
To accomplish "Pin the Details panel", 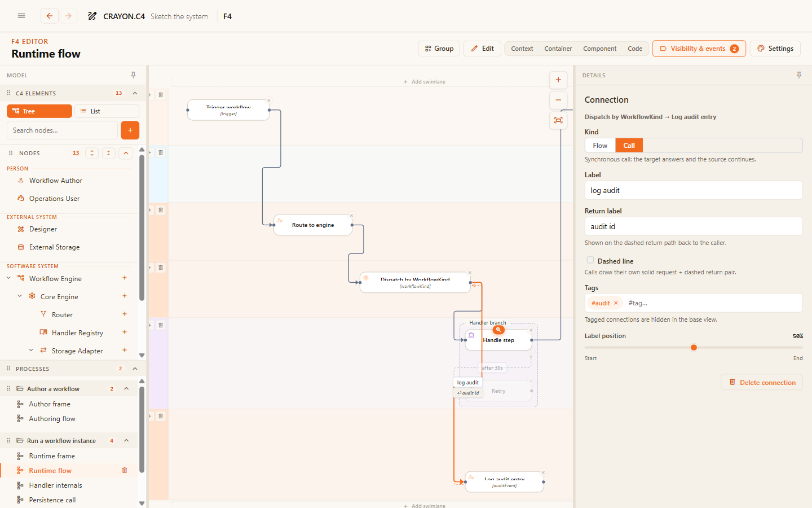I will tap(798, 75).
